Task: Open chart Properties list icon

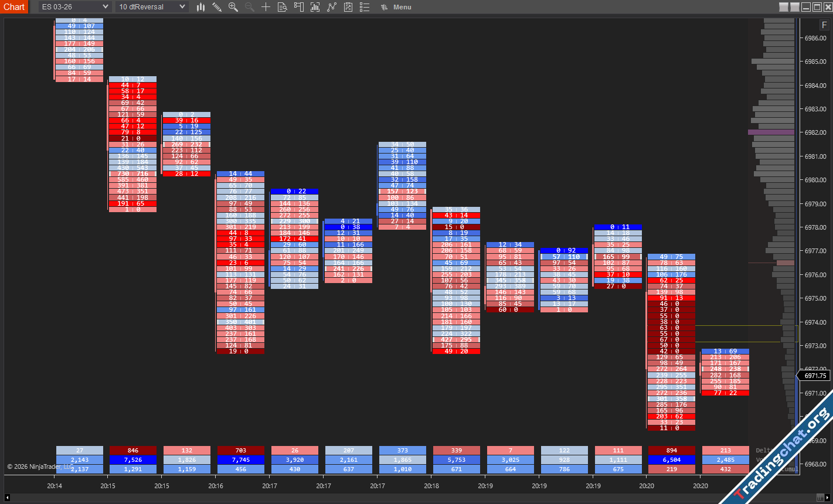Action: coord(365,7)
